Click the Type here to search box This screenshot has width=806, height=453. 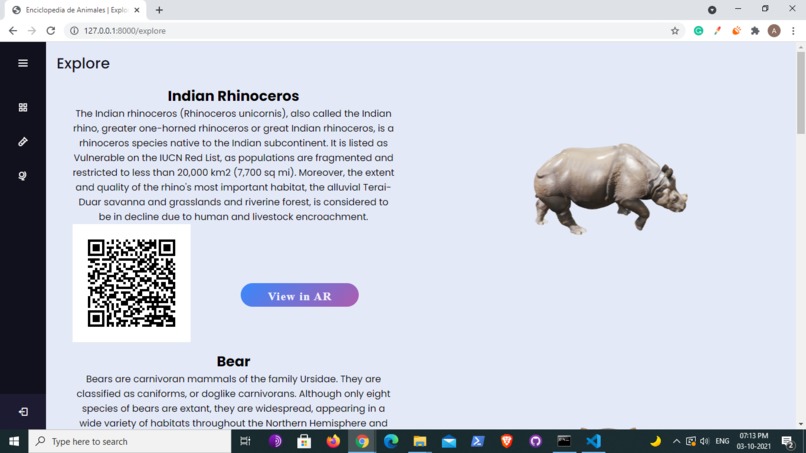point(130,441)
